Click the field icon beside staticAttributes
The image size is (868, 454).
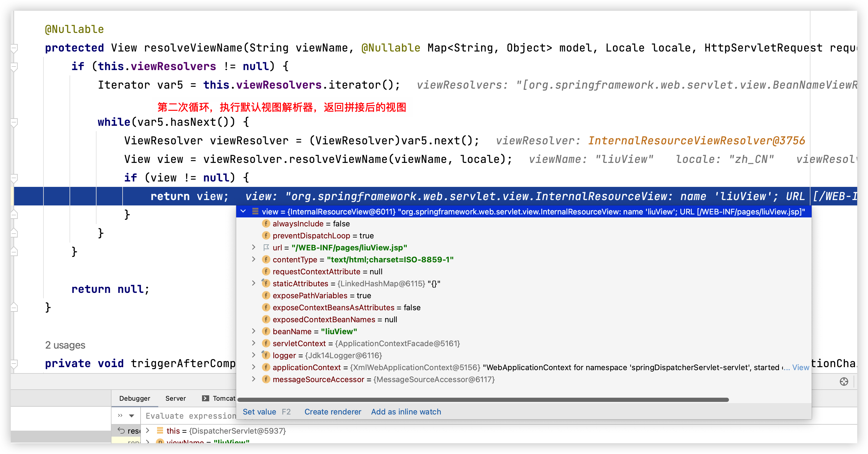click(x=266, y=283)
